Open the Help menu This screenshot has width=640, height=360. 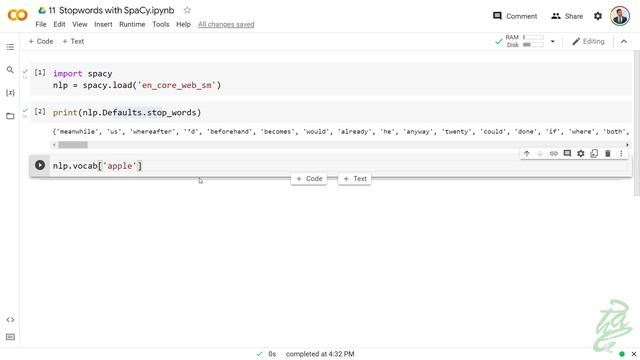pos(183,24)
